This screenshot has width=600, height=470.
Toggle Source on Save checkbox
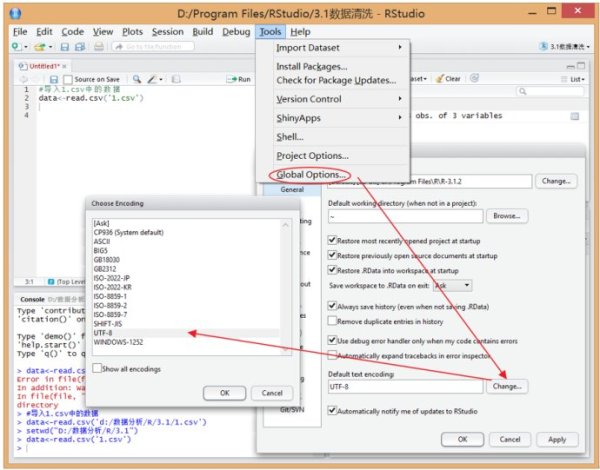click(x=68, y=79)
